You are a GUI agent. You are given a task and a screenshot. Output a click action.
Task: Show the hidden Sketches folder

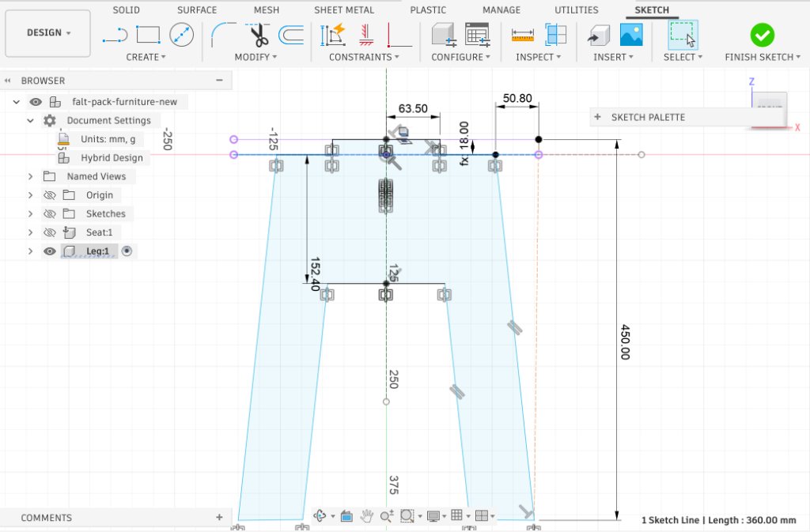click(x=50, y=213)
